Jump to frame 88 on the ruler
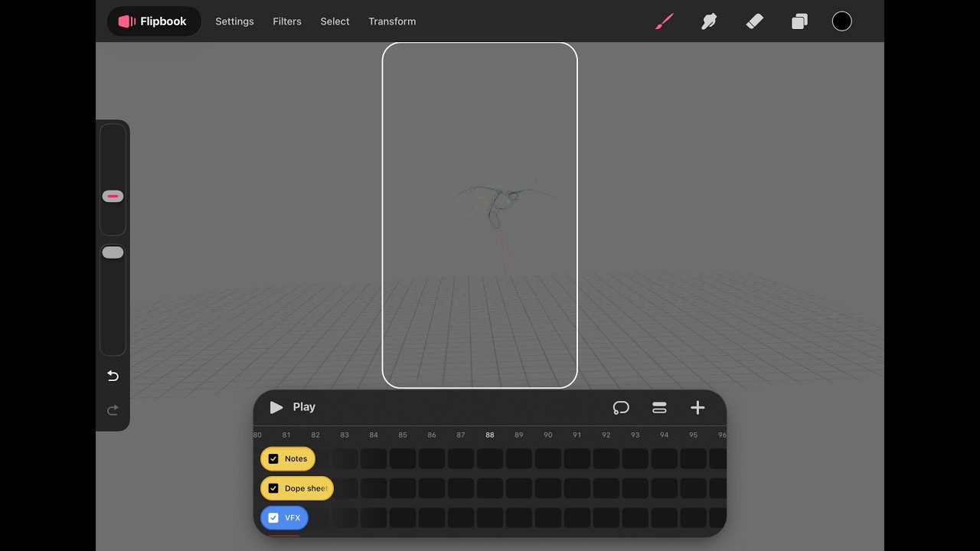The image size is (980, 551). click(x=490, y=435)
